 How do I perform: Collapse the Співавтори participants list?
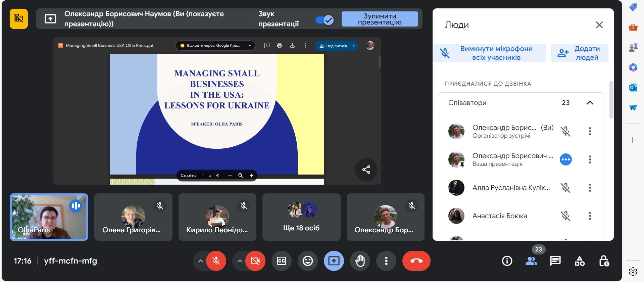(590, 103)
